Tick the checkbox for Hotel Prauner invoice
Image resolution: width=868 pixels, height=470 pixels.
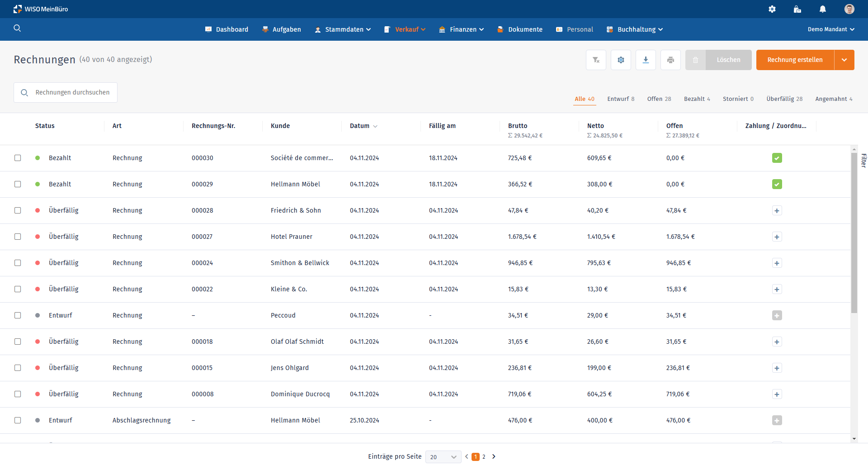[18, 237]
